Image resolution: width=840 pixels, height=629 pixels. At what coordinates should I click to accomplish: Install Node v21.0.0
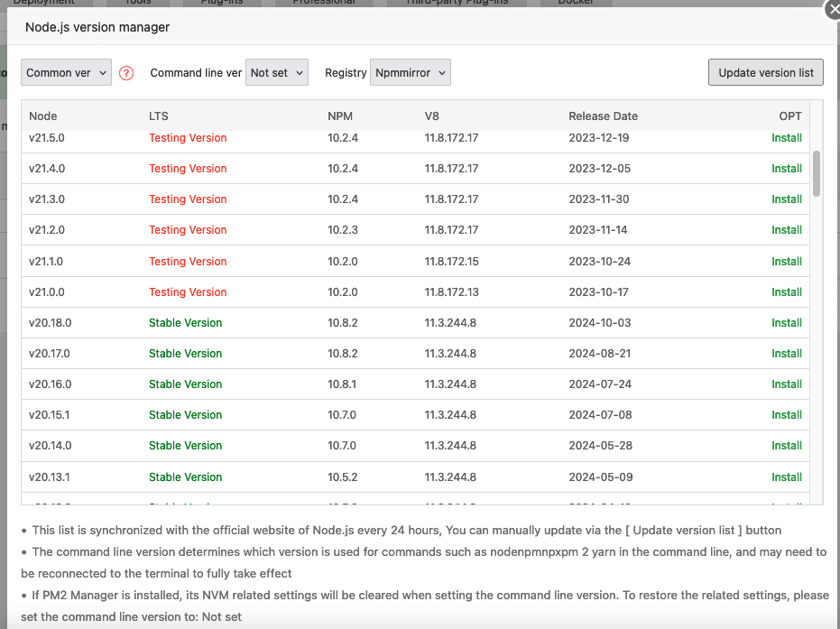786,292
